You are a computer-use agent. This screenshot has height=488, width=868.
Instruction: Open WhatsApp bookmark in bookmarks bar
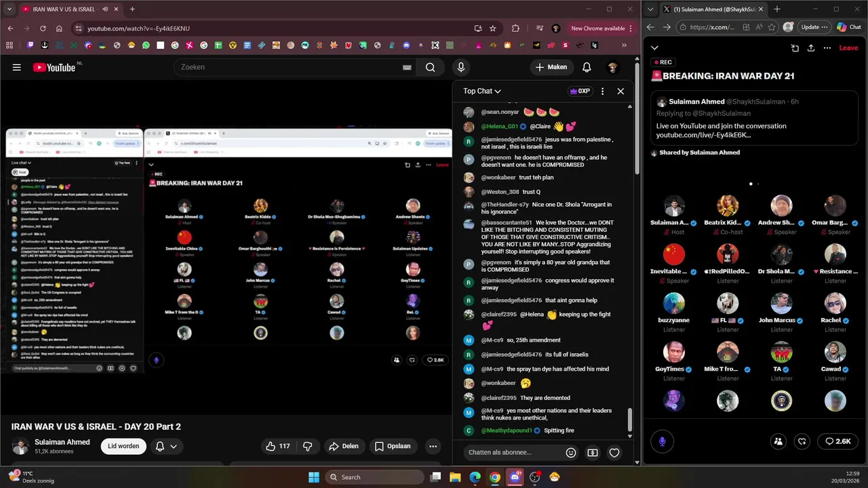pyautogui.click(x=146, y=45)
